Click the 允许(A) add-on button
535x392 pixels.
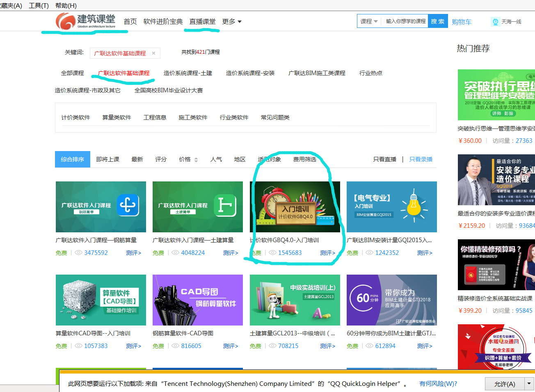[x=505, y=384]
